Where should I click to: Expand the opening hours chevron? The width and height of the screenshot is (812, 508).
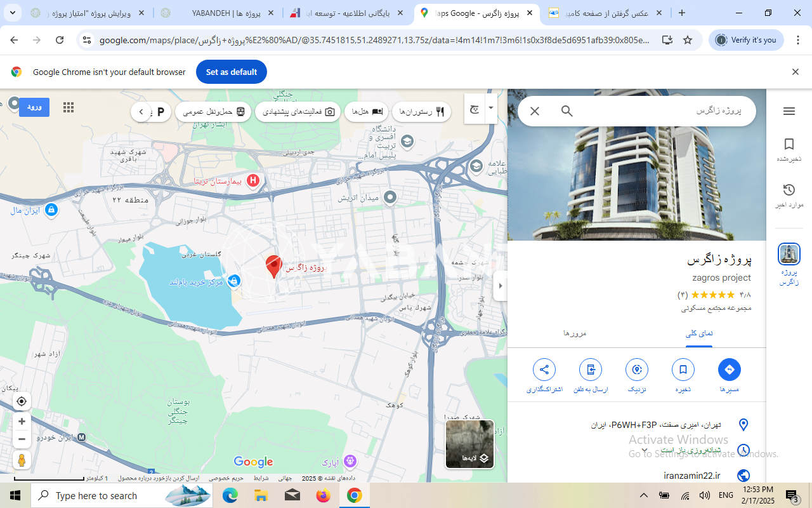coord(645,450)
